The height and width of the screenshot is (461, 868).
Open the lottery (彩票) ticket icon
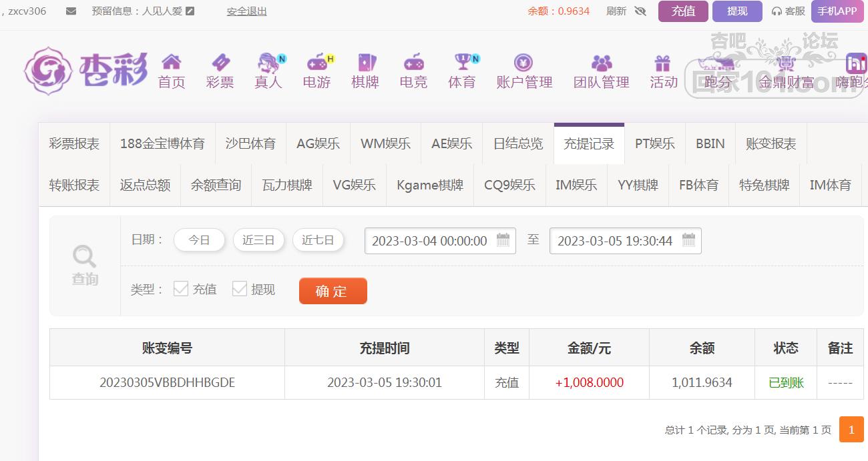point(220,63)
